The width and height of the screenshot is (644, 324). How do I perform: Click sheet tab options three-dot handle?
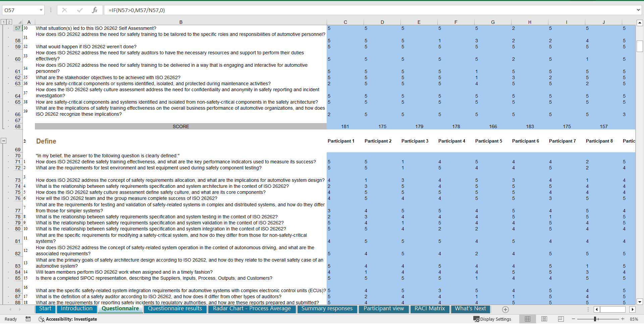tap(588, 309)
